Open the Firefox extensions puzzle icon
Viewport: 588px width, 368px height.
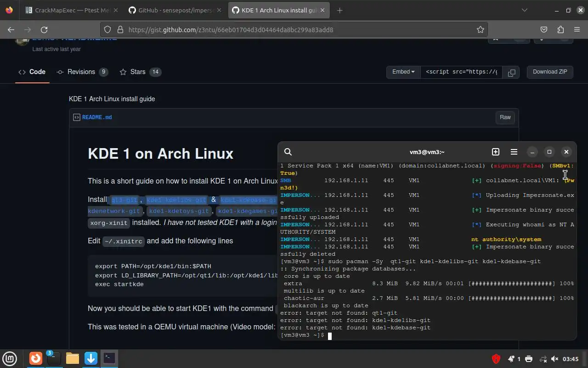click(x=560, y=29)
